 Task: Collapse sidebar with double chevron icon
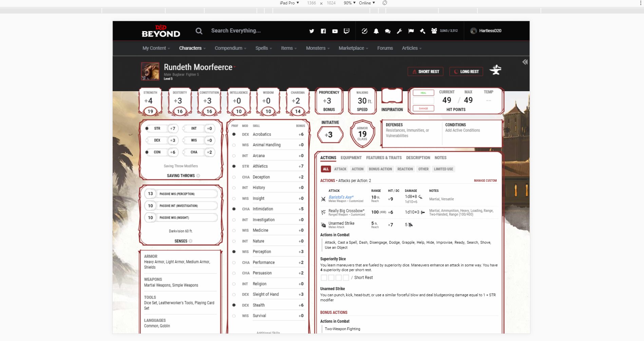(x=525, y=62)
